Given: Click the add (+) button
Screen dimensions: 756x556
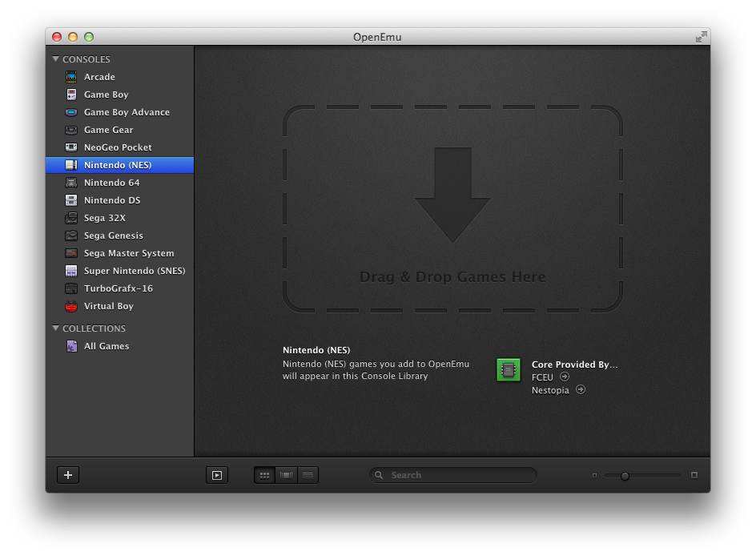Looking at the screenshot, I should click(67, 474).
